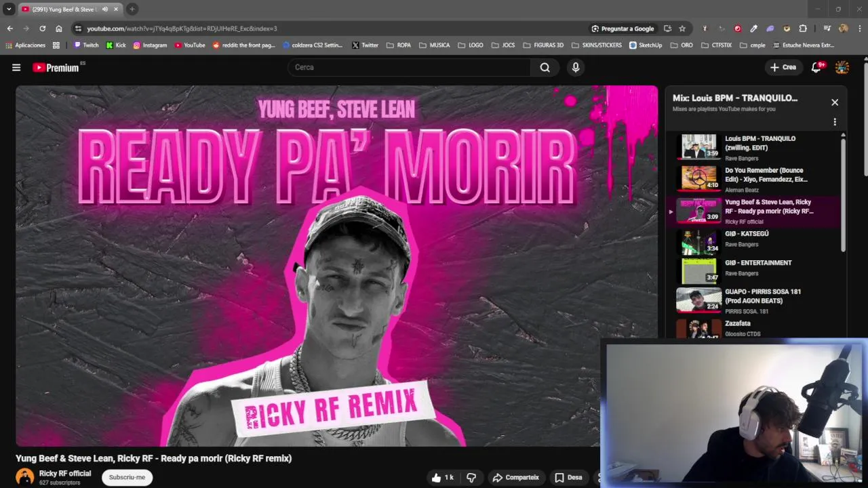
Task: Open the SketchUp bookmark
Action: pos(646,45)
